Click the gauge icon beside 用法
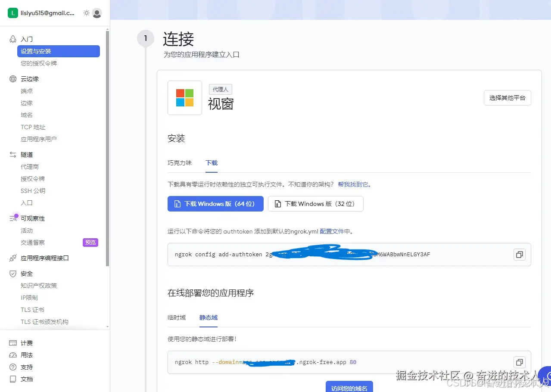Screen dimensions: 551x392 point(13,355)
